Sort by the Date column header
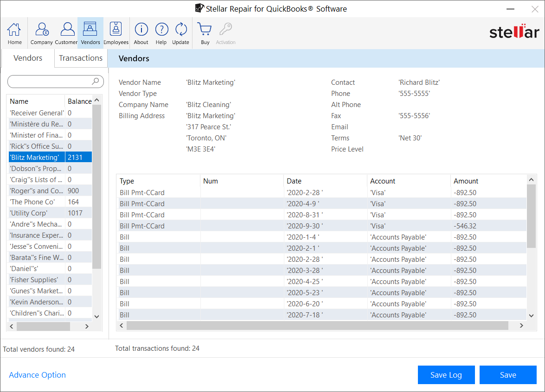This screenshot has width=545, height=392. pyautogui.click(x=294, y=181)
